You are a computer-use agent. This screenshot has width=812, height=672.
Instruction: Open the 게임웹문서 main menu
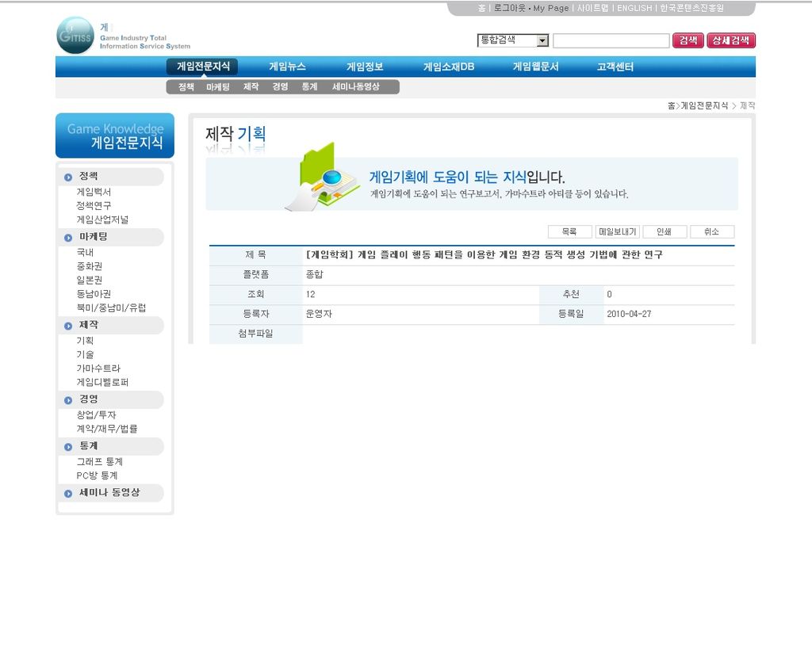click(x=535, y=67)
